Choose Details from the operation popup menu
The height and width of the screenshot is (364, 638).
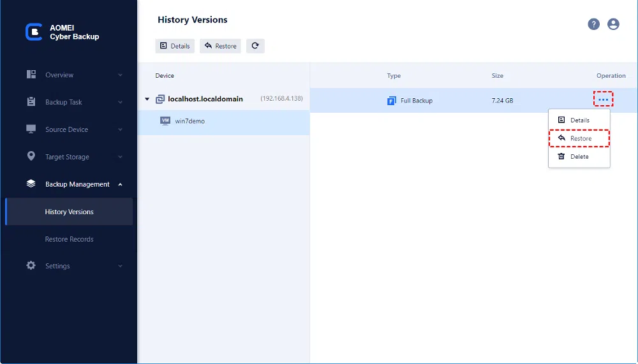(x=579, y=120)
